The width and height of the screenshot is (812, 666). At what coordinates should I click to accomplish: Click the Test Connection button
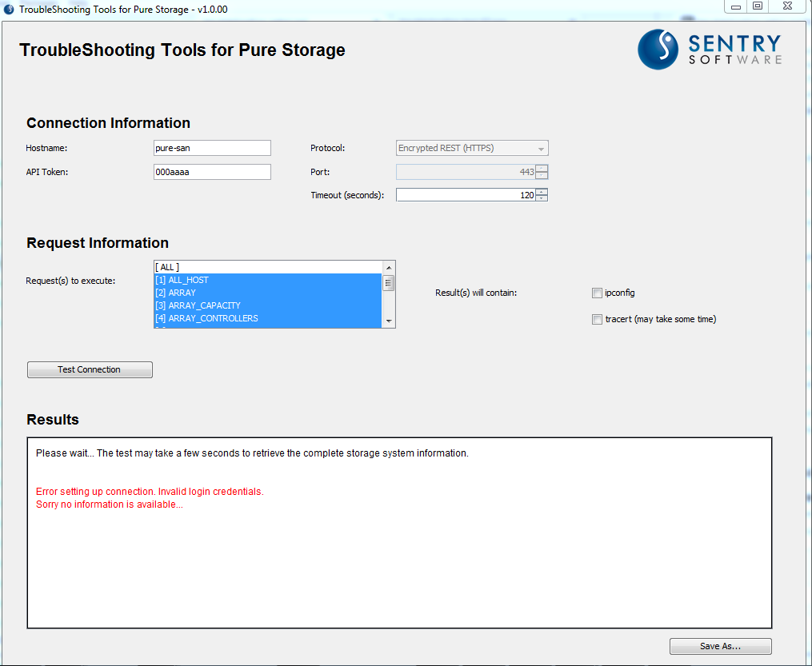[x=90, y=369]
